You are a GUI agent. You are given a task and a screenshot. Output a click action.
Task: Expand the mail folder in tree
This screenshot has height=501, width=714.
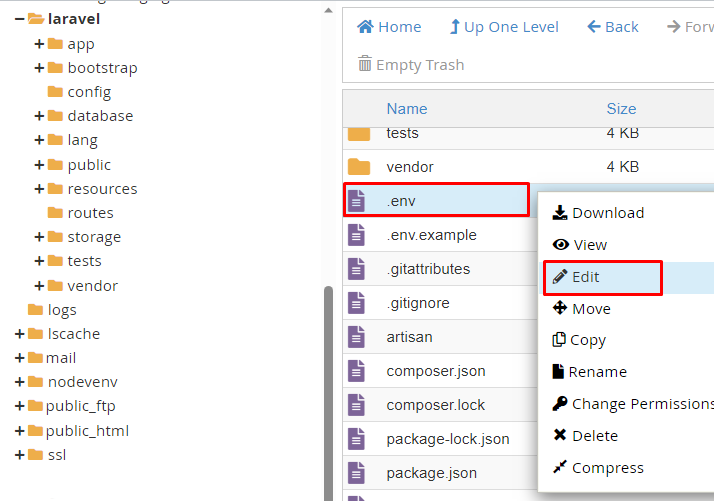coord(19,358)
